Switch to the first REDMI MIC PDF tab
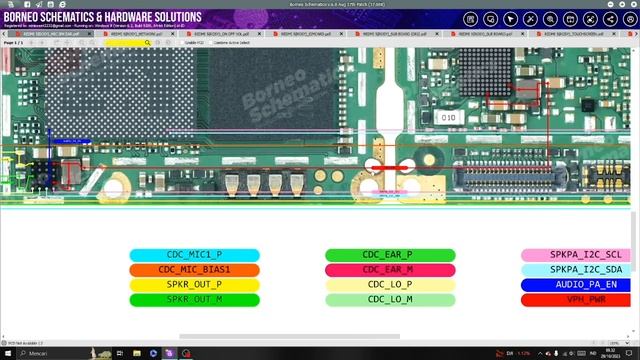This screenshot has height=360, width=640. pyautogui.click(x=51, y=34)
